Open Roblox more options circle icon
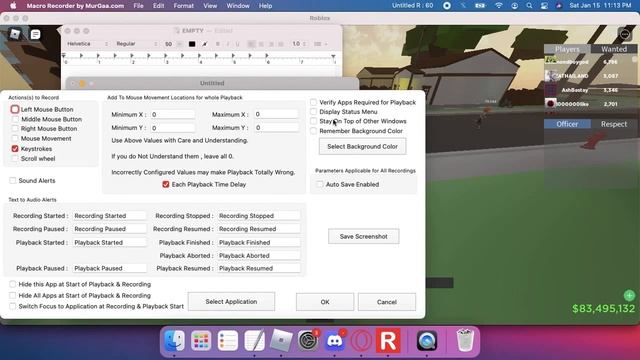The width and height of the screenshot is (640, 360). coord(624,35)
